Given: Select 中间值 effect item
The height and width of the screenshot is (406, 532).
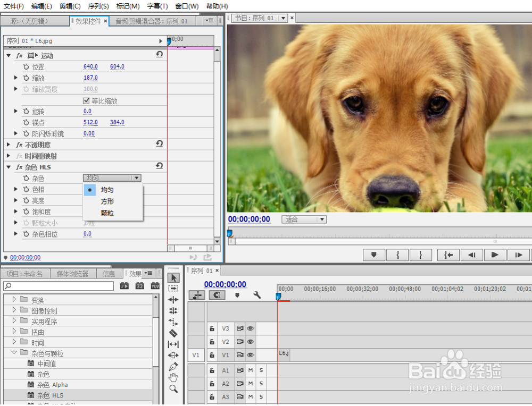Looking at the screenshot, I should pyautogui.click(x=47, y=363).
